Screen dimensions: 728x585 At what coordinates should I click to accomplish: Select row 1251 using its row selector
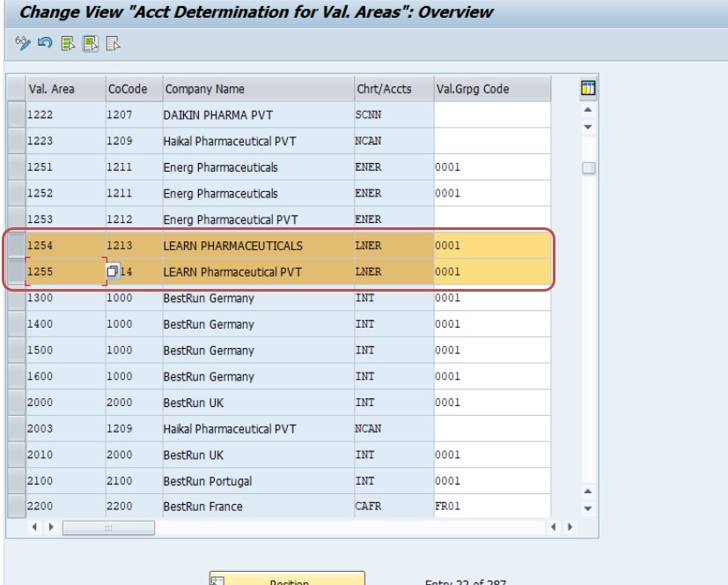coord(16,167)
